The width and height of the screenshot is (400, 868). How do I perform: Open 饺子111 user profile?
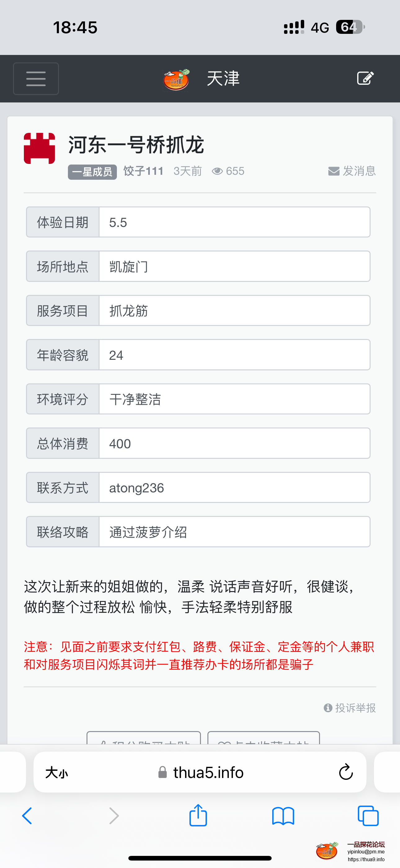143,171
